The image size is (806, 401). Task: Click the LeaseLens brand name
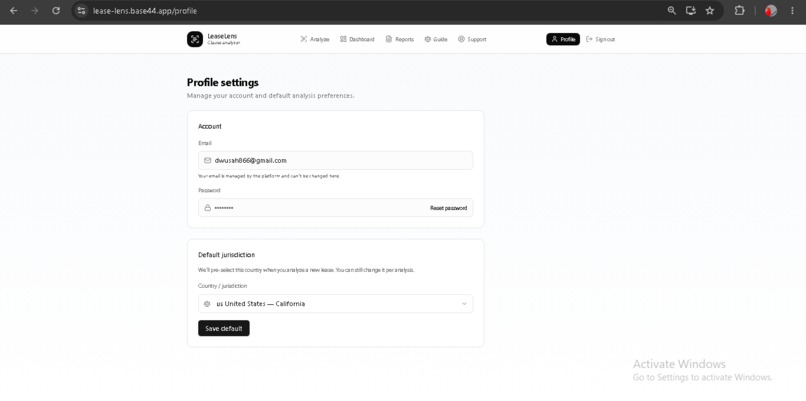pos(222,37)
